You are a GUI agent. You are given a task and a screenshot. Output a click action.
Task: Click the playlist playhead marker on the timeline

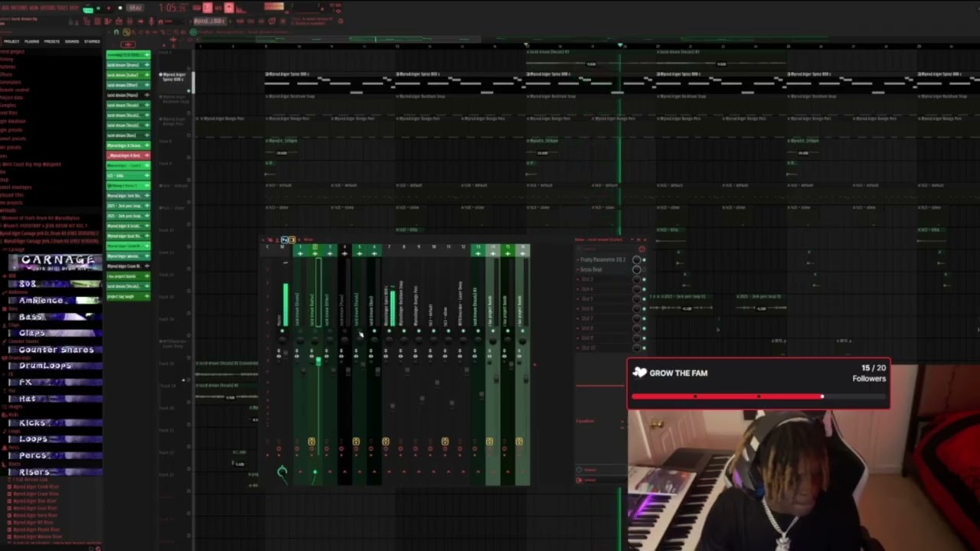pyautogui.click(x=620, y=45)
